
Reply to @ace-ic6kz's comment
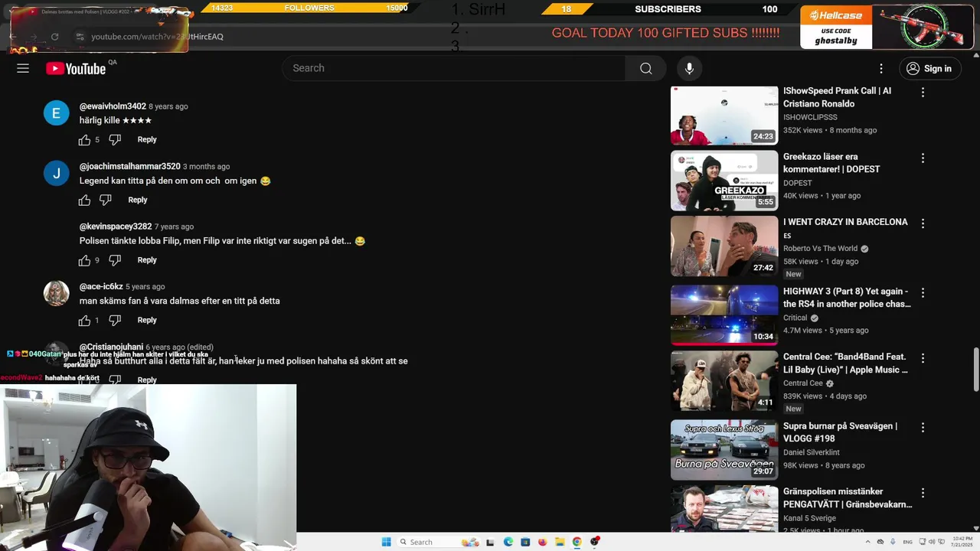click(x=147, y=320)
